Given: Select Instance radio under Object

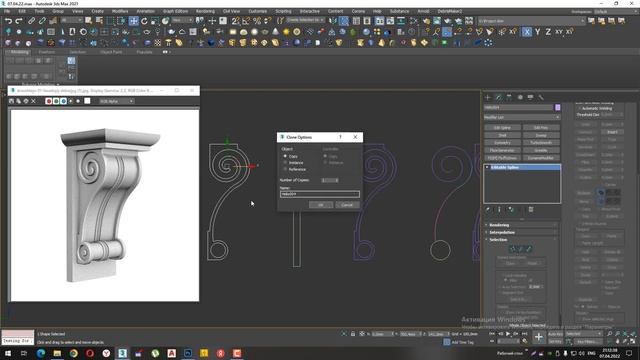Looking at the screenshot, I should point(285,162).
